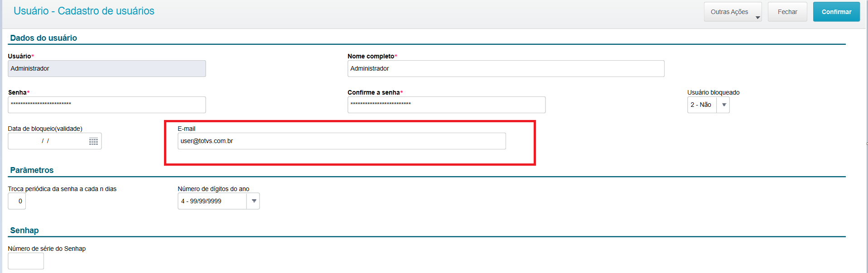Select the Senha password field
The image size is (868, 273).
[107, 105]
